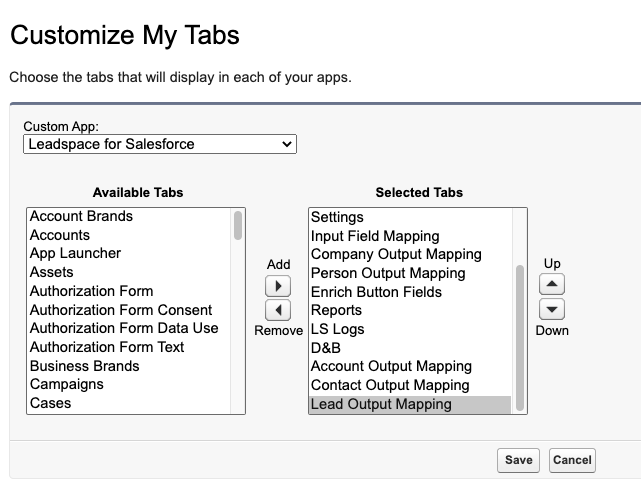Click the Remove left-arrow button
Viewport: 641px width, 488px height.
278,310
